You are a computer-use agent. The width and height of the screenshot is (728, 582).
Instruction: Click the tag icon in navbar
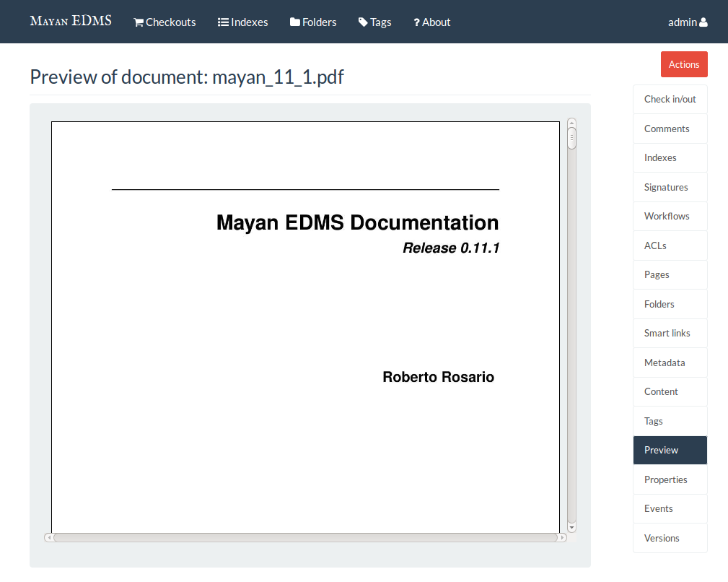pyautogui.click(x=363, y=22)
